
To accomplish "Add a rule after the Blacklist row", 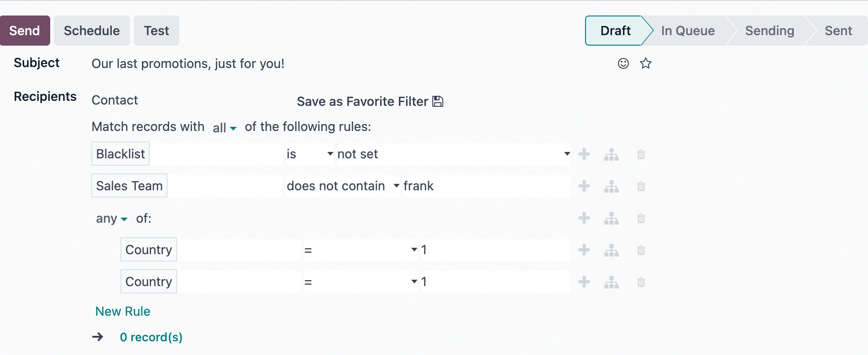I will [x=584, y=154].
